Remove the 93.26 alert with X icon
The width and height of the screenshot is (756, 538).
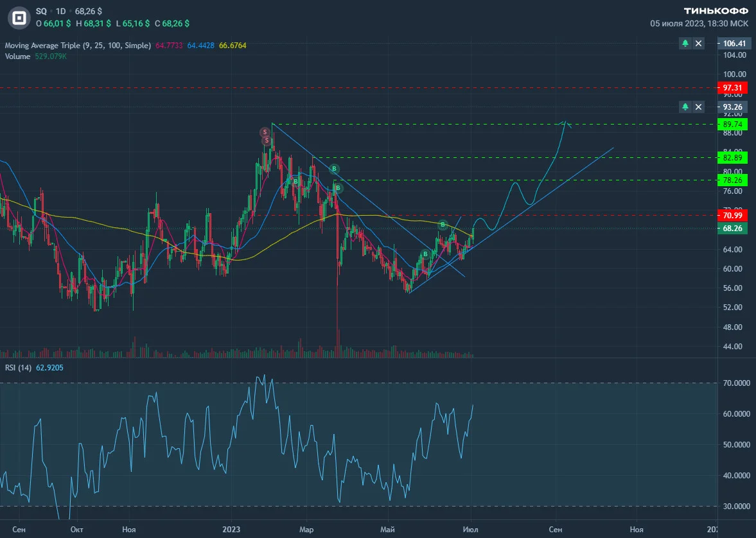tap(698, 107)
